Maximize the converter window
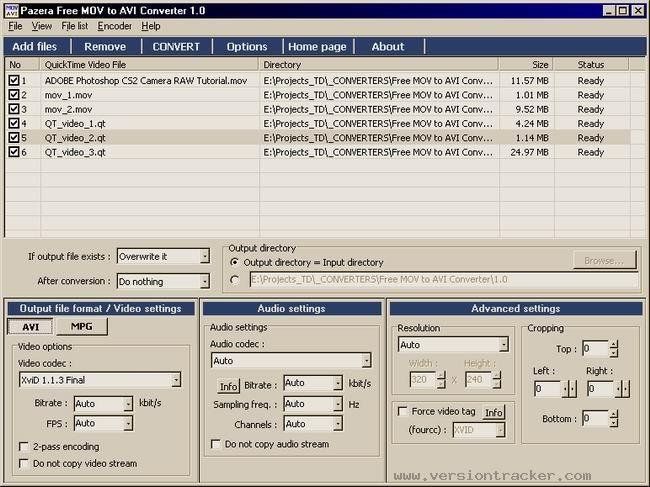This screenshot has height=487, width=650. click(x=623, y=10)
